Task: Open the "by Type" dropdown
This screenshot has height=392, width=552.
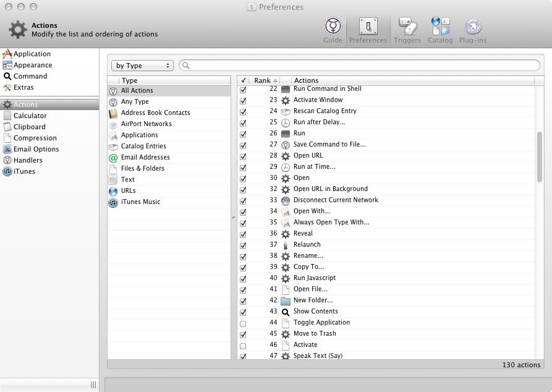Action: point(142,66)
